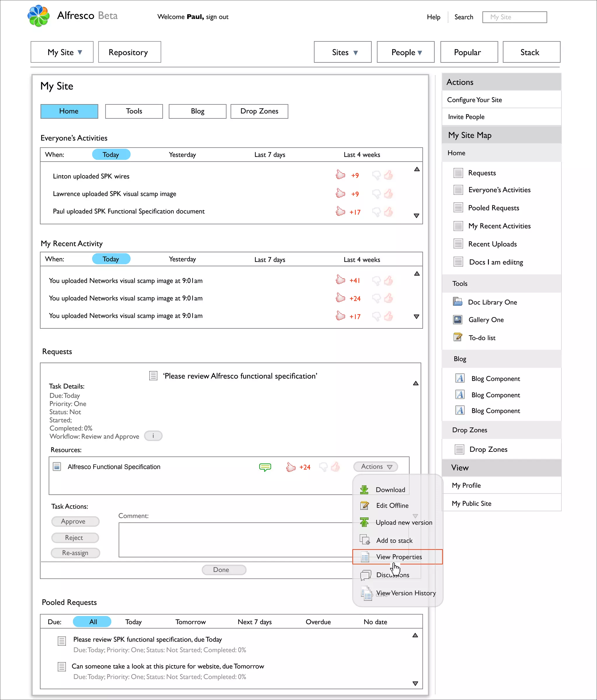Click the Discussions speech bubble icon
The width and height of the screenshot is (597, 700).
(x=366, y=575)
